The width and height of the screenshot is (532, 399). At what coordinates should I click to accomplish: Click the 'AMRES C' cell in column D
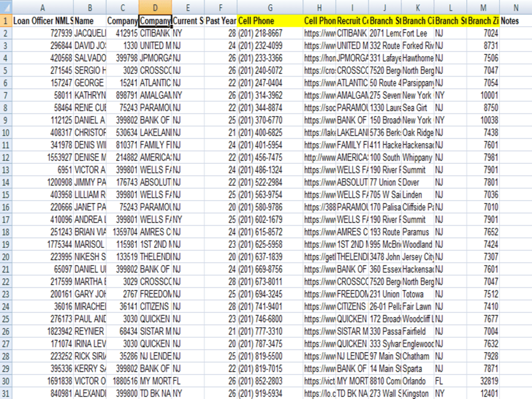tap(155, 232)
